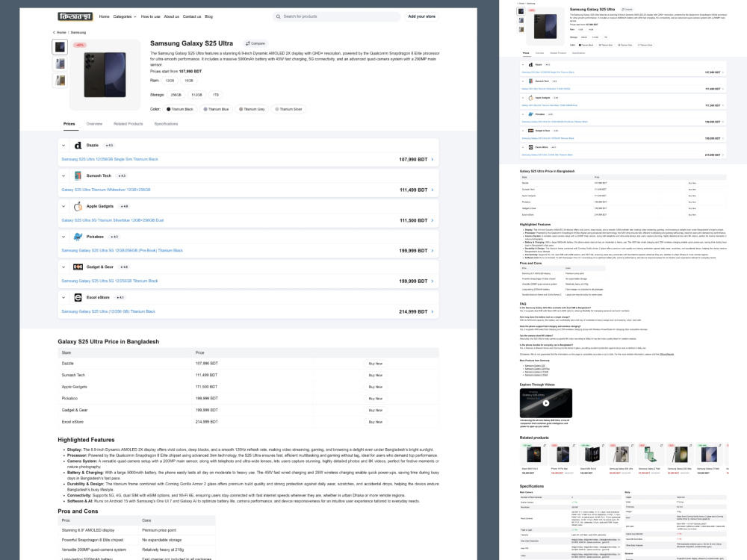Click the Apple Gadgets 4.8 rating badge
Screen dimensions: 747x560
[124, 206]
